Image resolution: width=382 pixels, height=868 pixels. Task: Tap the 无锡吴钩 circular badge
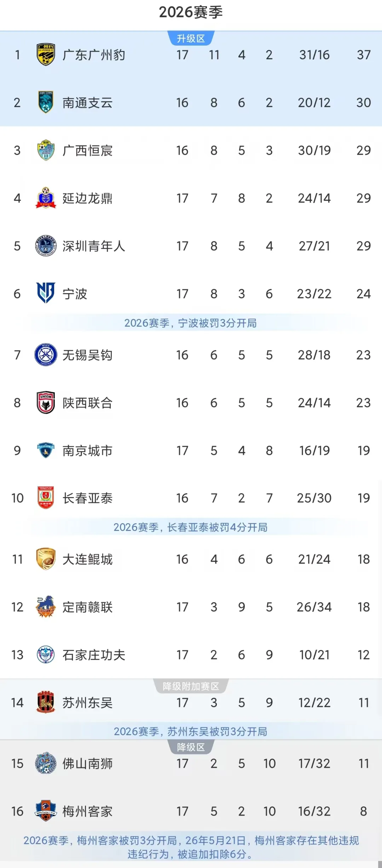coord(46,355)
